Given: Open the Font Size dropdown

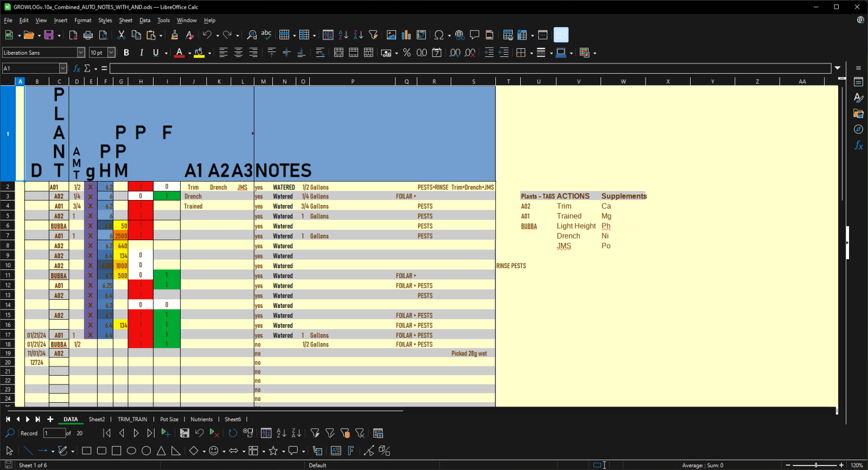Looking at the screenshot, I should pyautogui.click(x=111, y=53).
